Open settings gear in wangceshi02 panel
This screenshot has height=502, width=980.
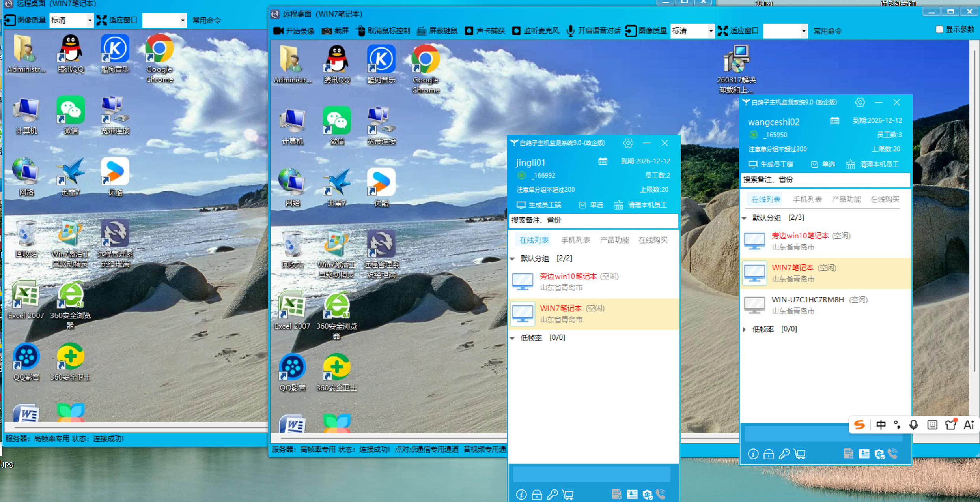(860, 103)
